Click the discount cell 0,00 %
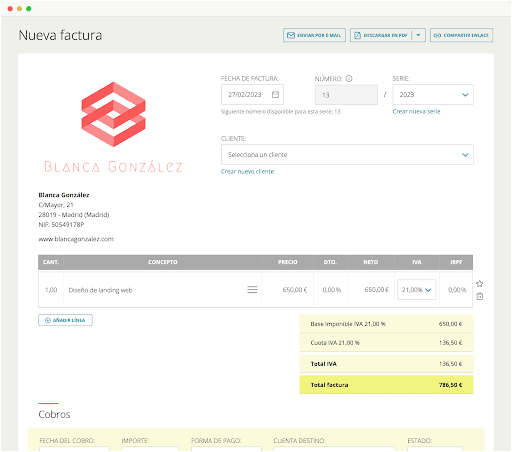Image resolution: width=512 pixels, height=452 pixels. (332, 290)
